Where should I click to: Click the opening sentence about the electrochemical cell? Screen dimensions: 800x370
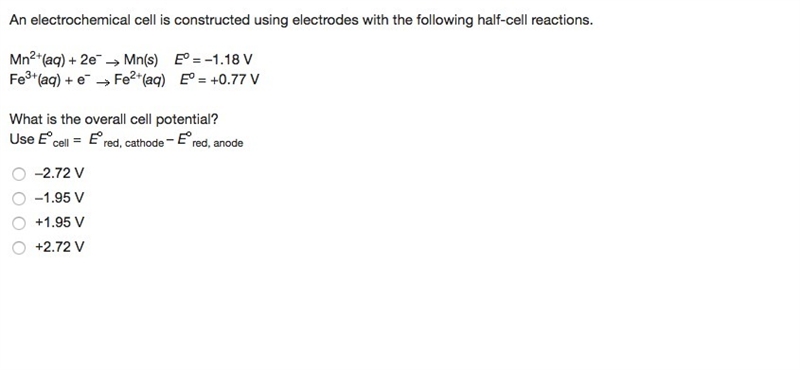click(301, 20)
